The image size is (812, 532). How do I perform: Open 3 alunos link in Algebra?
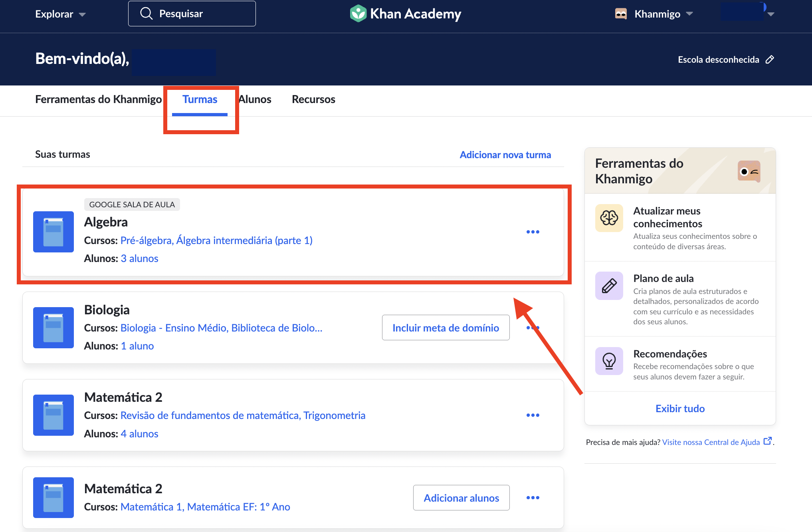139,258
